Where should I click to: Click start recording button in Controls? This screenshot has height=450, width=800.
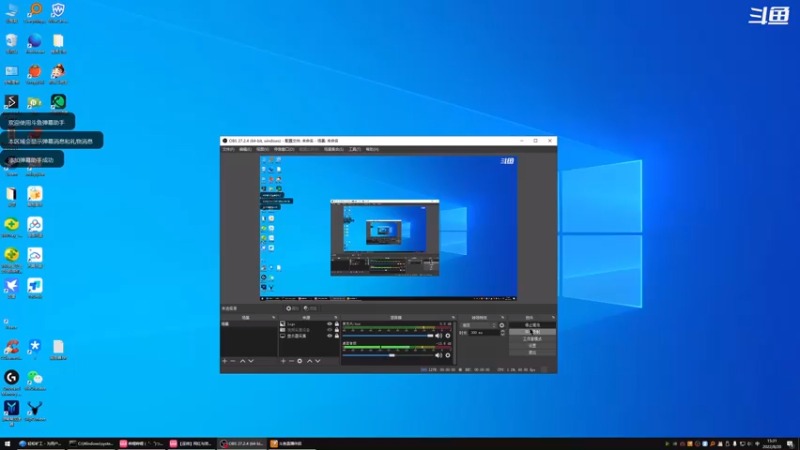point(532,332)
